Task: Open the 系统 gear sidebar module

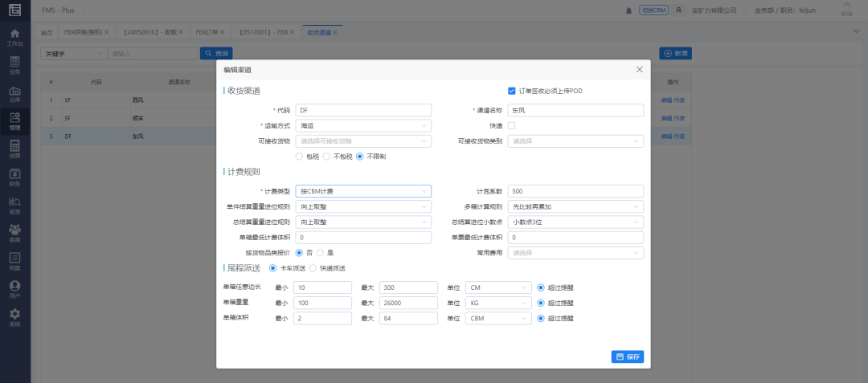Action: pos(15,318)
